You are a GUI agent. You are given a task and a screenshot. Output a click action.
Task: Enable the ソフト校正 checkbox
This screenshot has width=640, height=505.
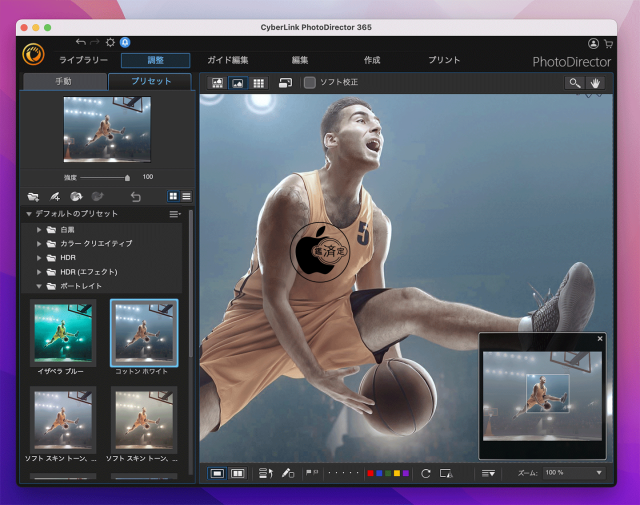310,82
